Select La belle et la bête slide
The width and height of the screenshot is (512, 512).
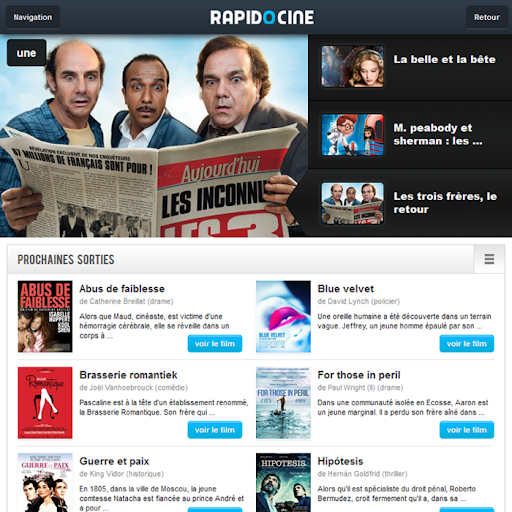point(410,67)
